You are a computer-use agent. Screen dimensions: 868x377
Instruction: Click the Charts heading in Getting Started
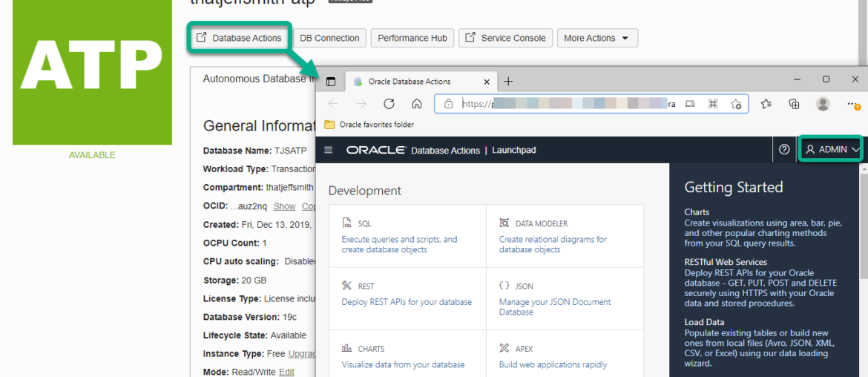click(x=697, y=212)
